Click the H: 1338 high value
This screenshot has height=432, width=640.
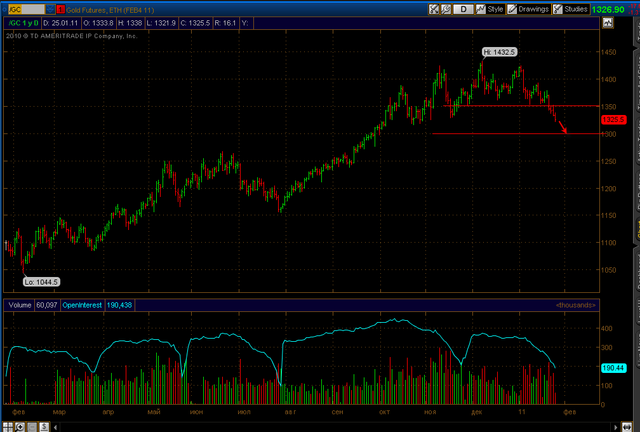(x=130, y=23)
